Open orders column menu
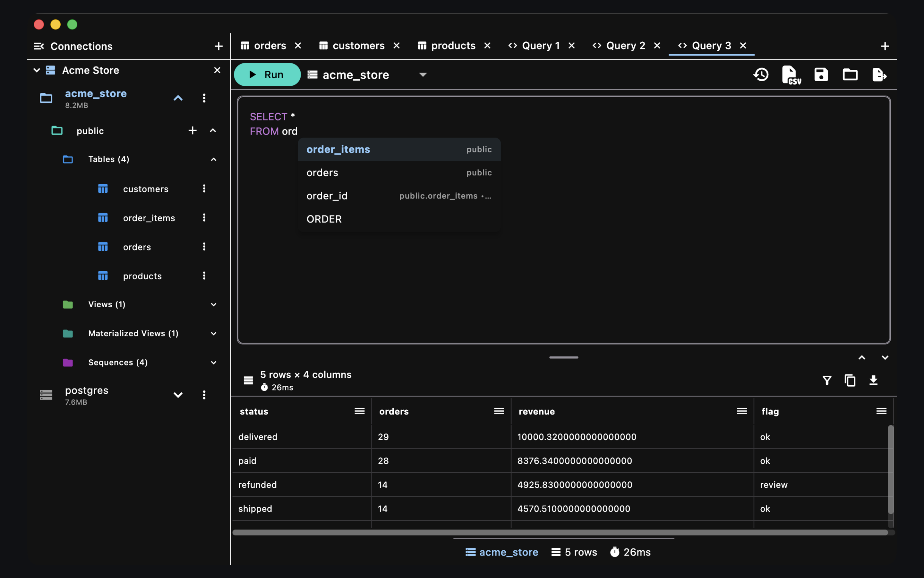Screen dimensions: 924x578 [499, 411]
